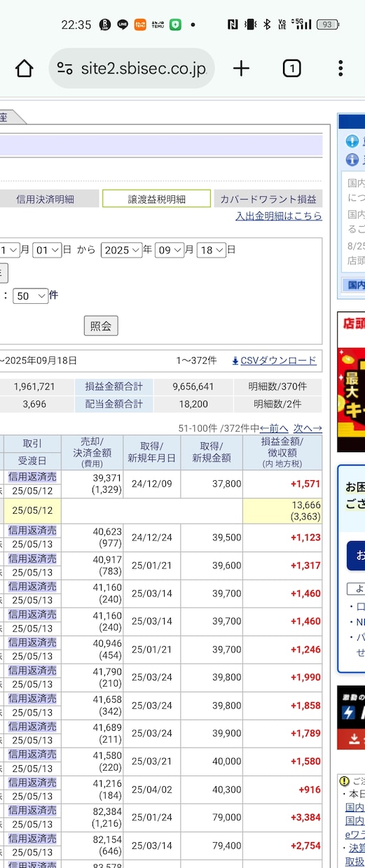Tap the battery indicator showing 93
Viewport: 365px width, 868px height.
(x=327, y=24)
